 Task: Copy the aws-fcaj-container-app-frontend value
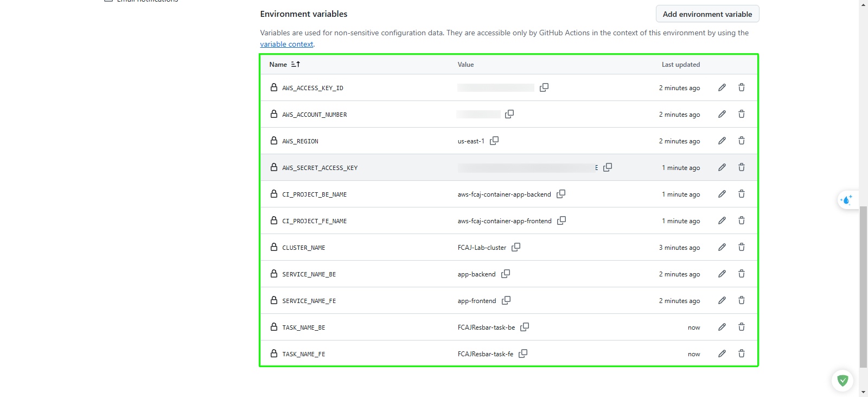pyautogui.click(x=561, y=220)
